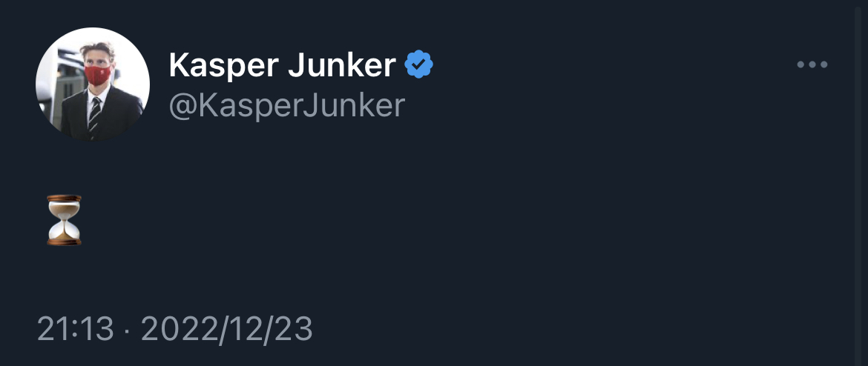Viewport: 868px width, 366px height.
Task: Click the dot separator between time and date
Action: (x=127, y=330)
